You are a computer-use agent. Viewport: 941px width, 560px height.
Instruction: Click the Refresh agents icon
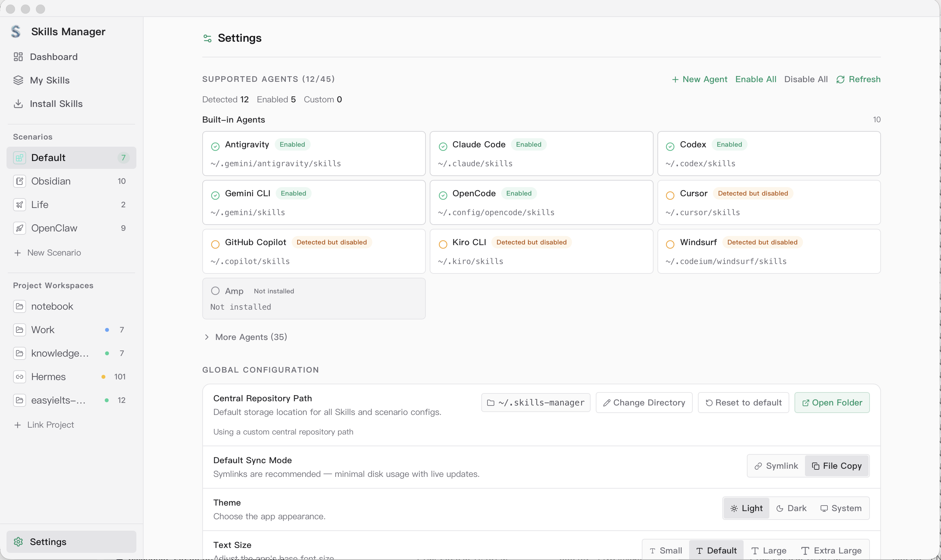click(x=840, y=79)
